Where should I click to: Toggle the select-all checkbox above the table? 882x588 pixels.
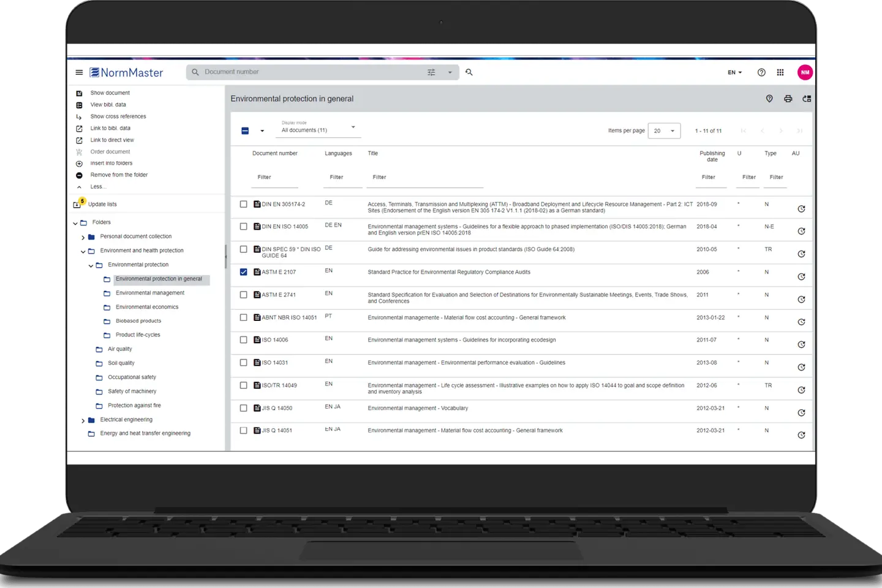(x=244, y=130)
